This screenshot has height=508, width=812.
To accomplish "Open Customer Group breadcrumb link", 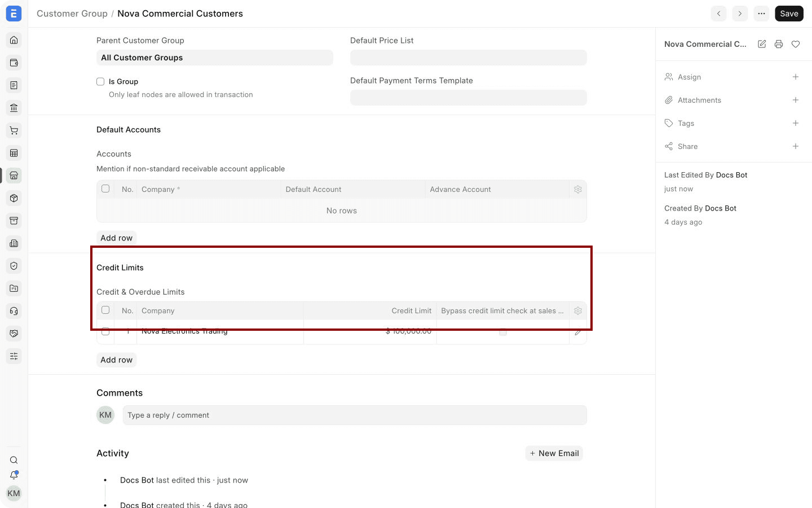I will pyautogui.click(x=72, y=14).
